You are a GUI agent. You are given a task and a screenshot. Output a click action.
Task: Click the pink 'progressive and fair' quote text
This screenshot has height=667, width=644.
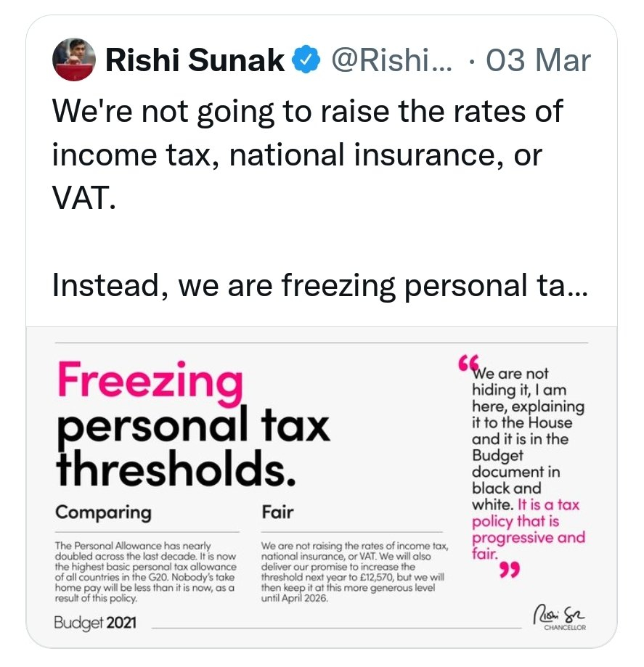pos(529,529)
